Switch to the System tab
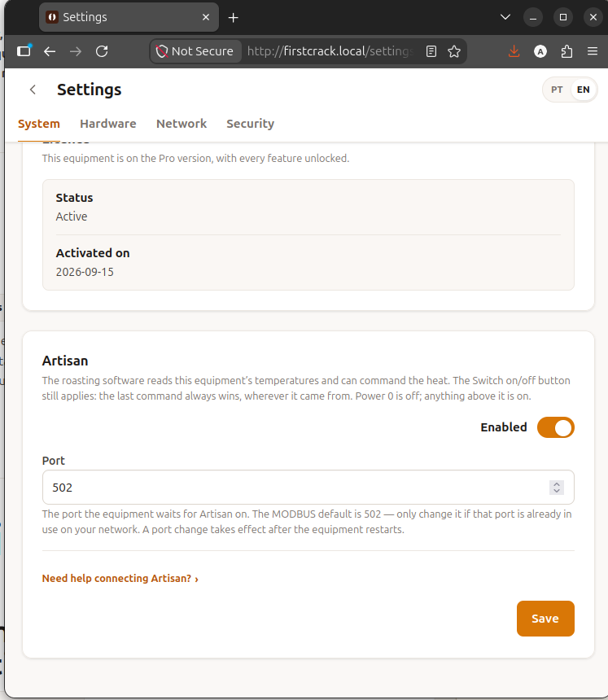608x700 pixels. [39, 124]
